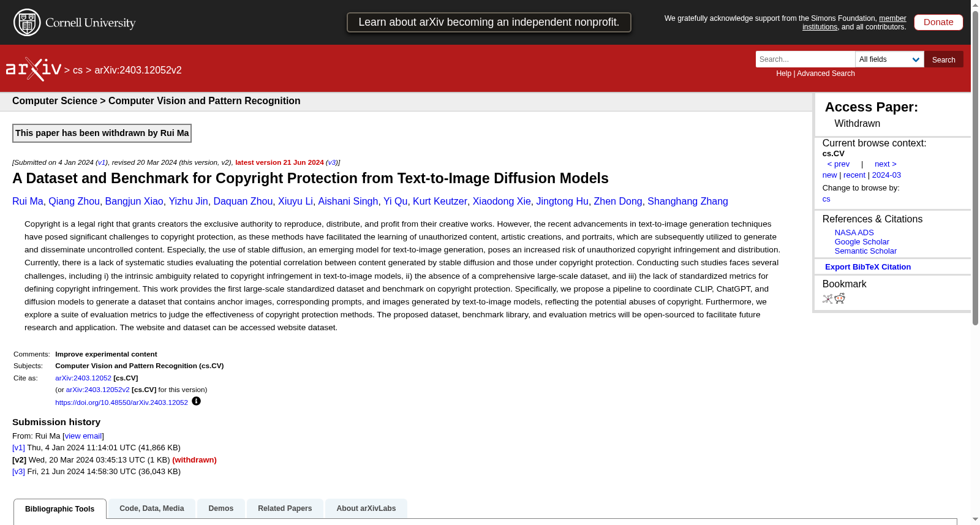The height and width of the screenshot is (525, 980).
Task: Open the Related Papers tab
Action: coord(285,508)
